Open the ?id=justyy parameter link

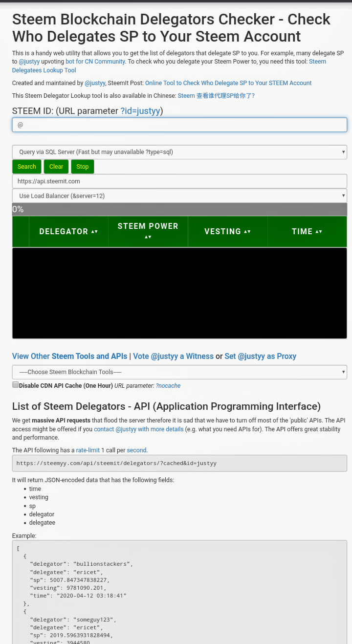pos(140,111)
